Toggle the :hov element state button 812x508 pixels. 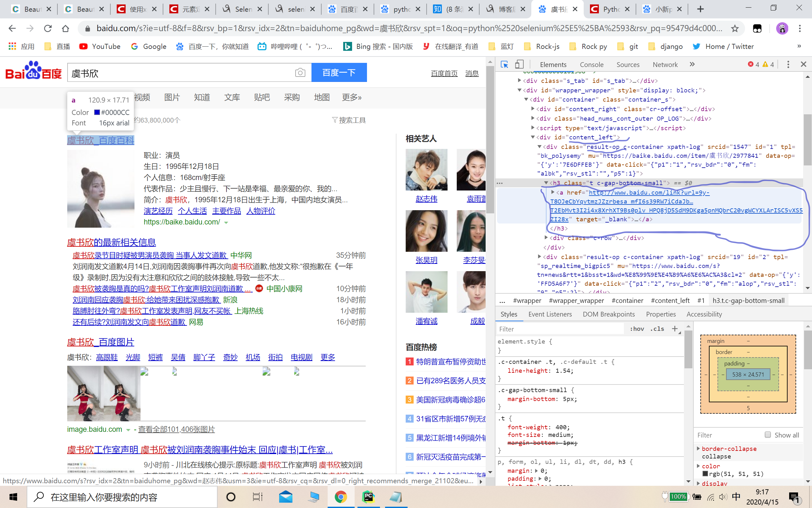(637, 329)
